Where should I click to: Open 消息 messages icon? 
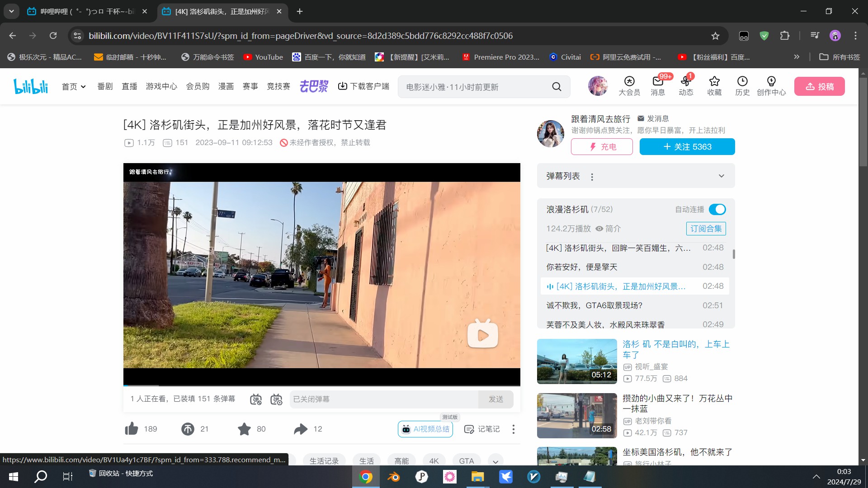click(658, 86)
